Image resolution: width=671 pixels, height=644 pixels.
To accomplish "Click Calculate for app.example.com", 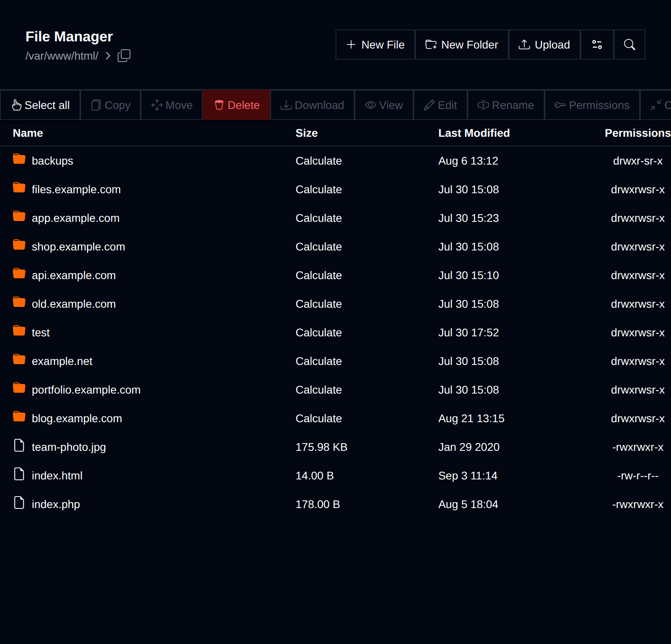I will point(319,218).
